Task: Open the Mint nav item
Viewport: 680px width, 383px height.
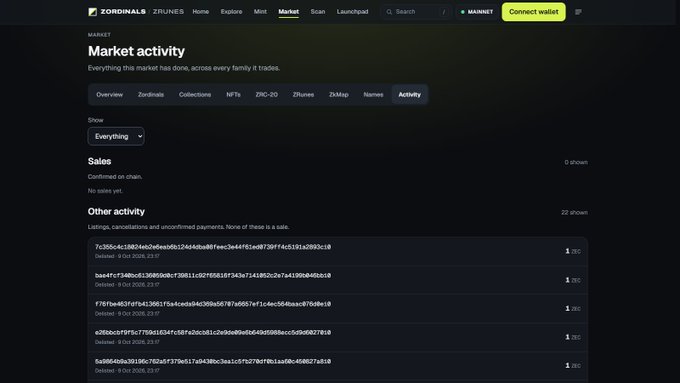Action: tap(260, 12)
